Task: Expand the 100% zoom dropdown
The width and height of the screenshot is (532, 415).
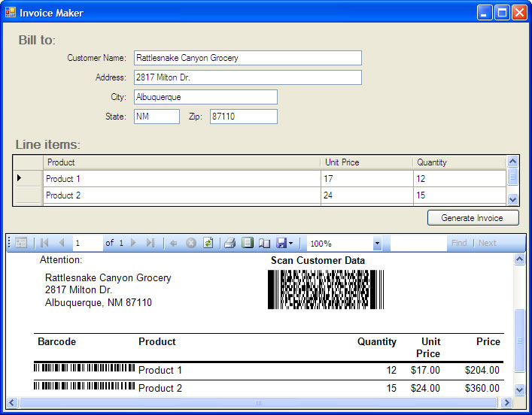Action: pyautogui.click(x=377, y=244)
